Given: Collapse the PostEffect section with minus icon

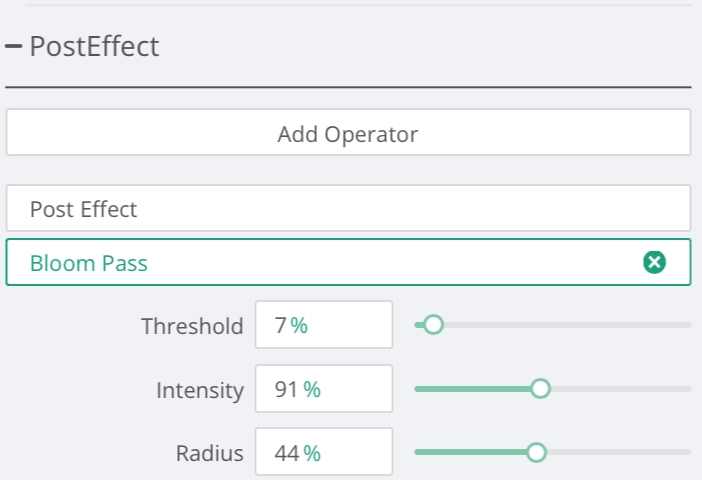Looking at the screenshot, I should [14, 47].
